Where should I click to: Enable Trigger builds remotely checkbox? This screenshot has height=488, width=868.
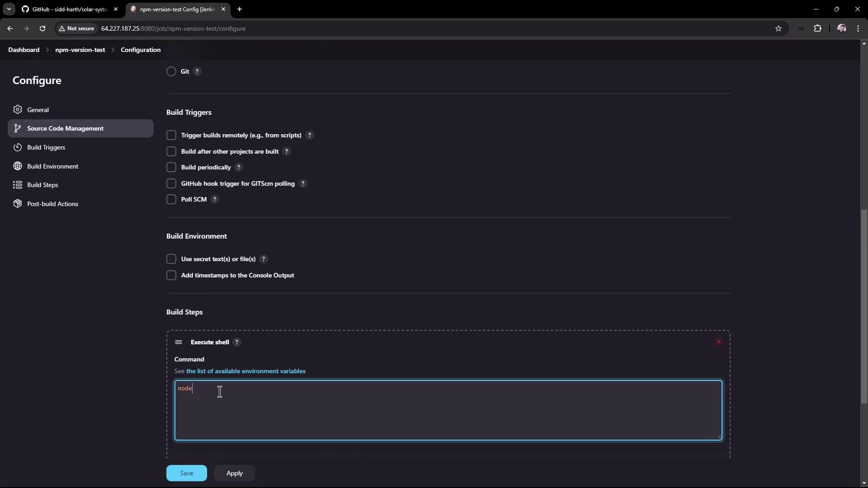tap(171, 135)
